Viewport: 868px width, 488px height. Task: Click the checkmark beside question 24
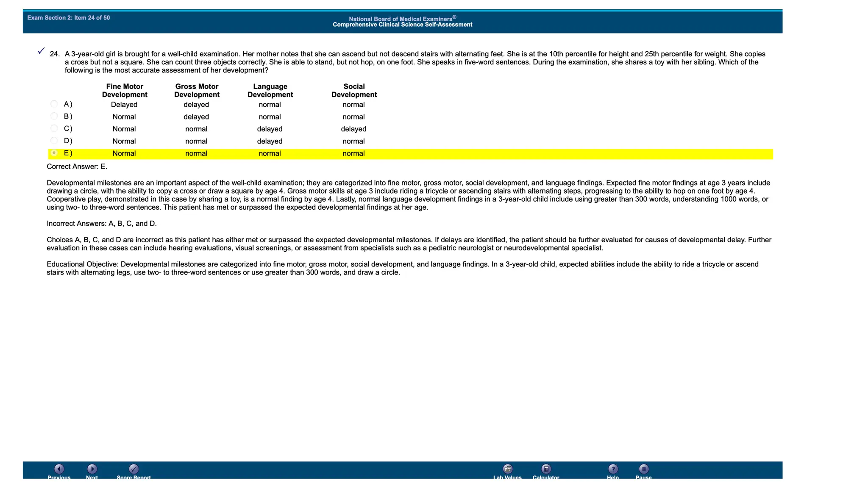pyautogui.click(x=41, y=51)
